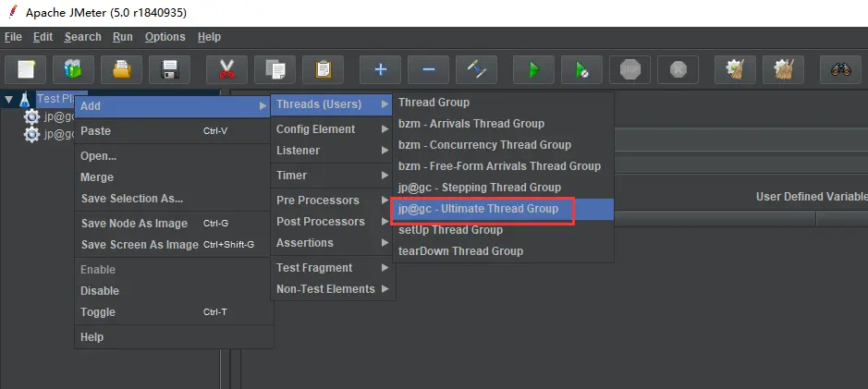Image resolution: width=868 pixels, height=389 pixels.
Task: Expand the Config Element submenu
Action: click(333, 129)
